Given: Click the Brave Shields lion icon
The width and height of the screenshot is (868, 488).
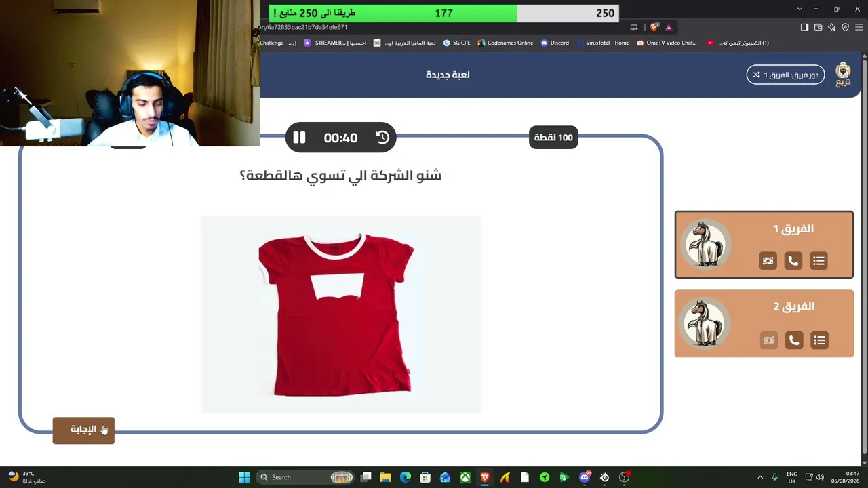Looking at the screenshot, I should (x=654, y=27).
